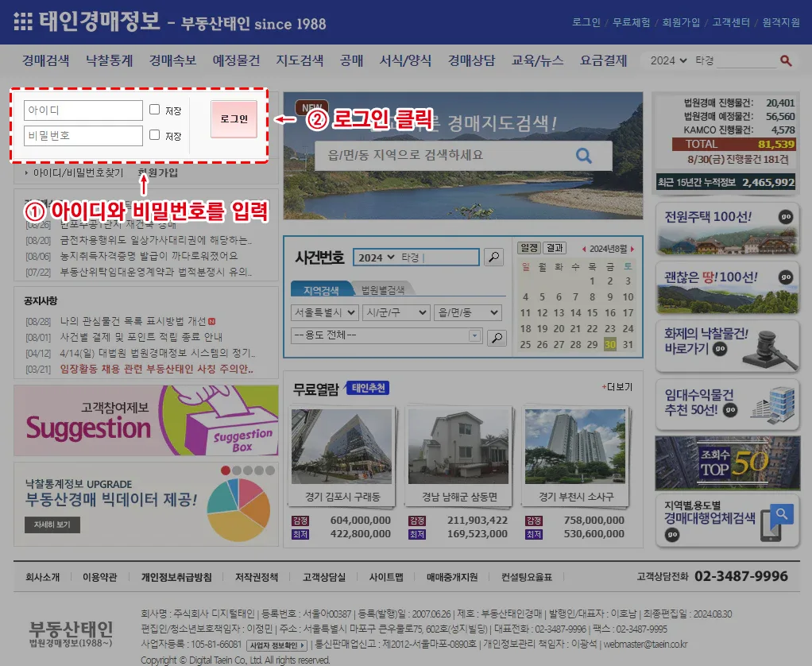This screenshot has height=666, width=812.
Task: Click the 사업자 정보확인 button in the footer
Action: coord(277,645)
